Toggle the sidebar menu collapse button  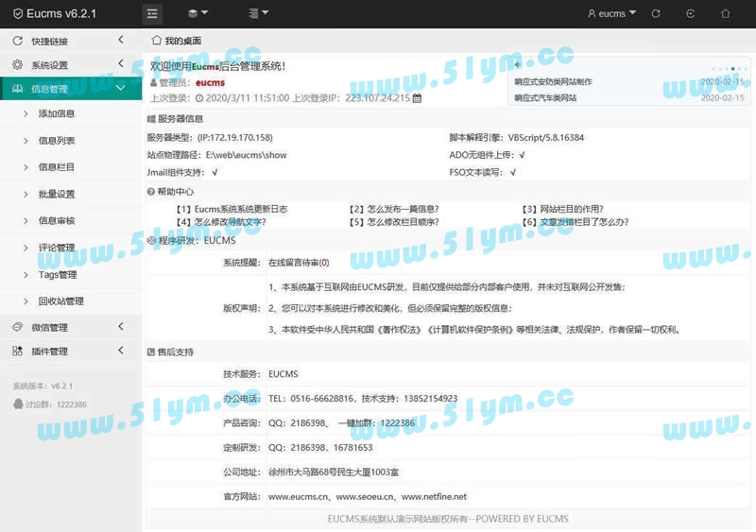coord(152,13)
